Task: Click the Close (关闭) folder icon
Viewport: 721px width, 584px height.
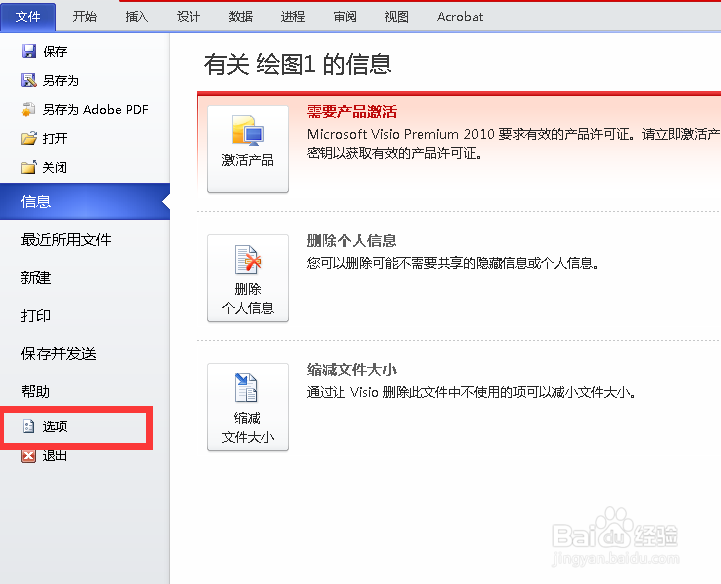Action: point(29,167)
